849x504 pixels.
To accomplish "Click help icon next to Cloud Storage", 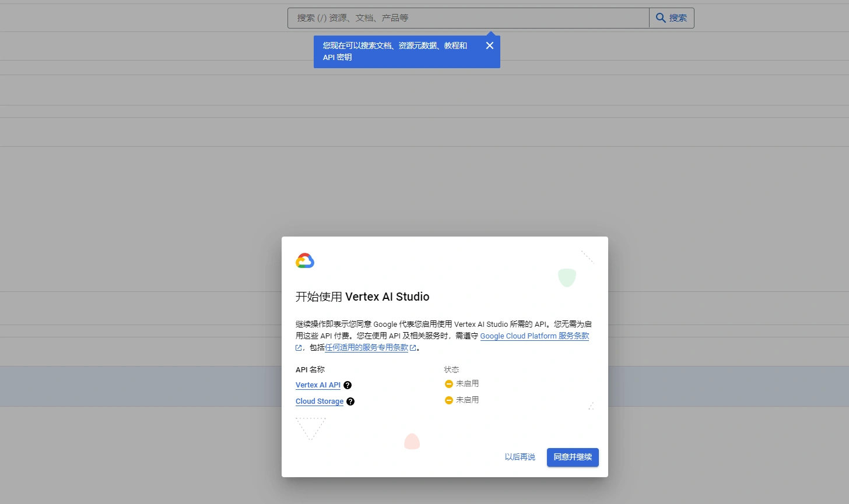I will (350, 401).
